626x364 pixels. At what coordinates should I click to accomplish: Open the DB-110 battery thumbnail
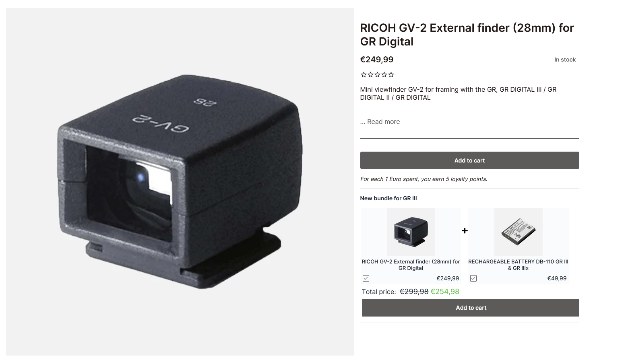[518, 232]
